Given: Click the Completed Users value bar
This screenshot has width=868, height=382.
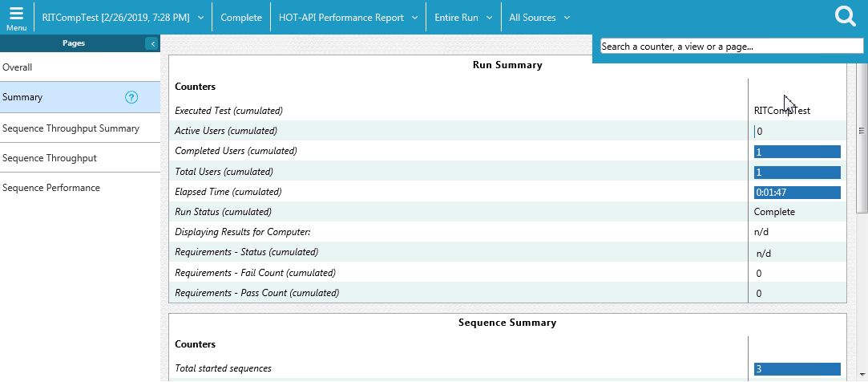Looking at the screenshot, I should click(797, 152).
